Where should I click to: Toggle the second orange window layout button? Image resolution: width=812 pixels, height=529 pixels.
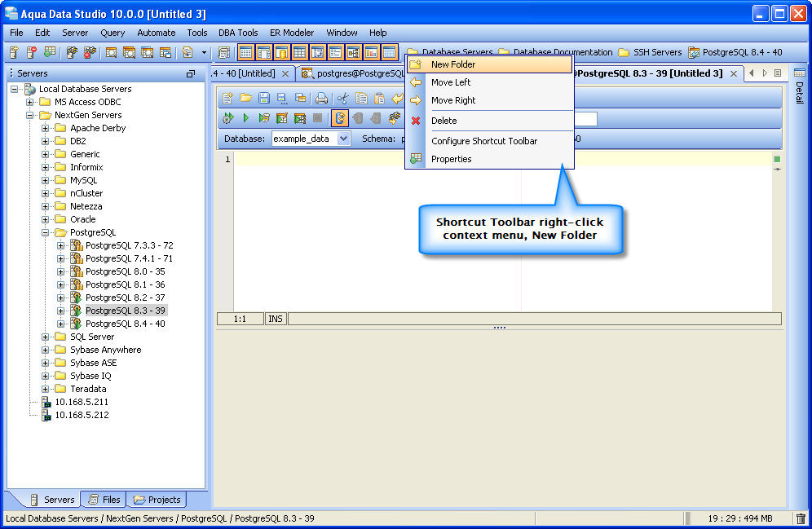[x=264, y=52]
